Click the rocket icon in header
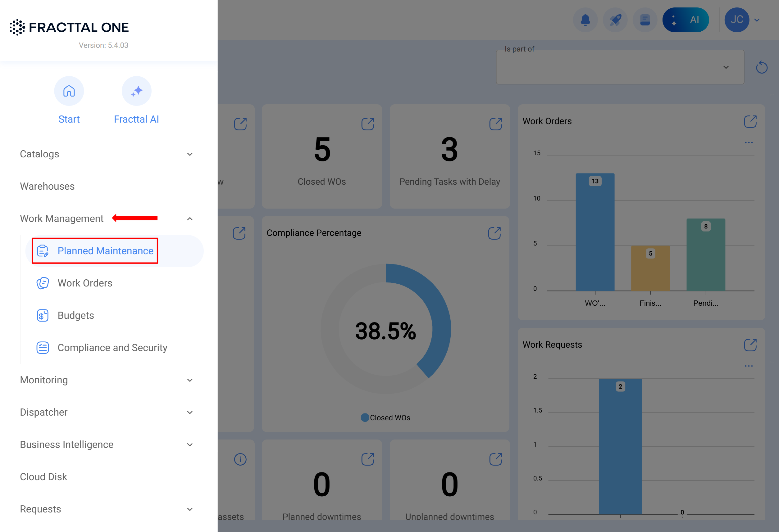Image resolution: width=779 pixels, height=532 pixels. click(615, 20)
